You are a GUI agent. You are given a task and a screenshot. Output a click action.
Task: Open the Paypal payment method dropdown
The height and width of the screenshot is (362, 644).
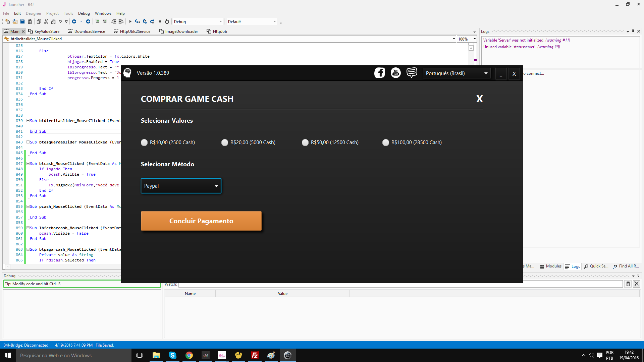pyautogui.click(x=181, y=186)
